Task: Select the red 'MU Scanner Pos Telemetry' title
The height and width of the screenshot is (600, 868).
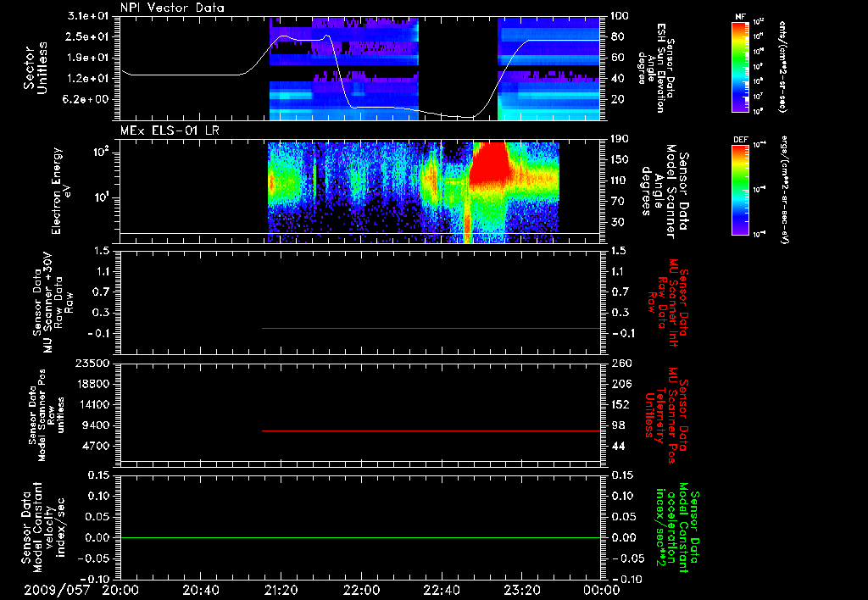Action: (x=666, y=415)
